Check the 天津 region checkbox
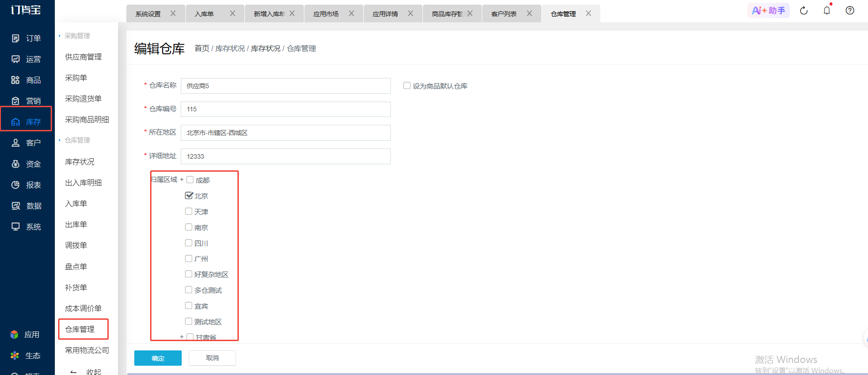This screenshot has width=868, height=375. coord(189,212)
